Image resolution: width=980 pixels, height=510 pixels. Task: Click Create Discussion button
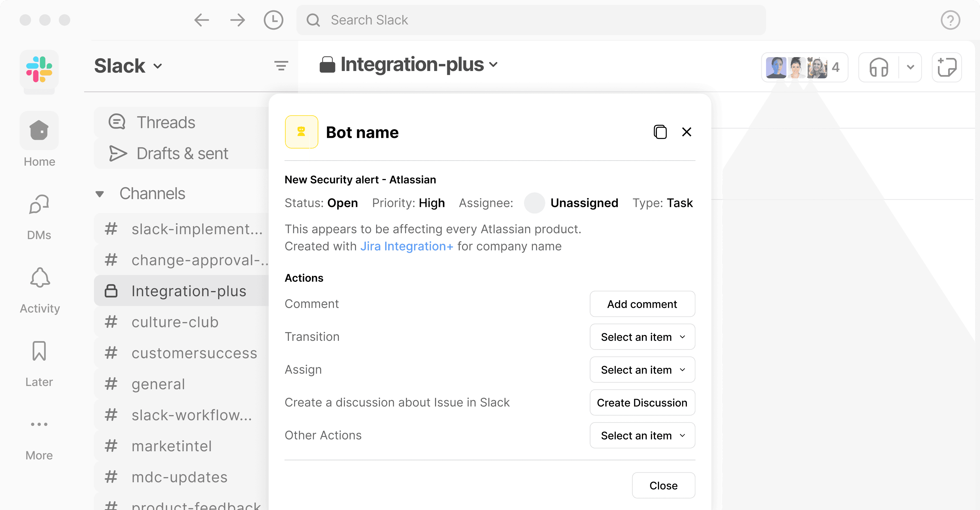point(642,403)
